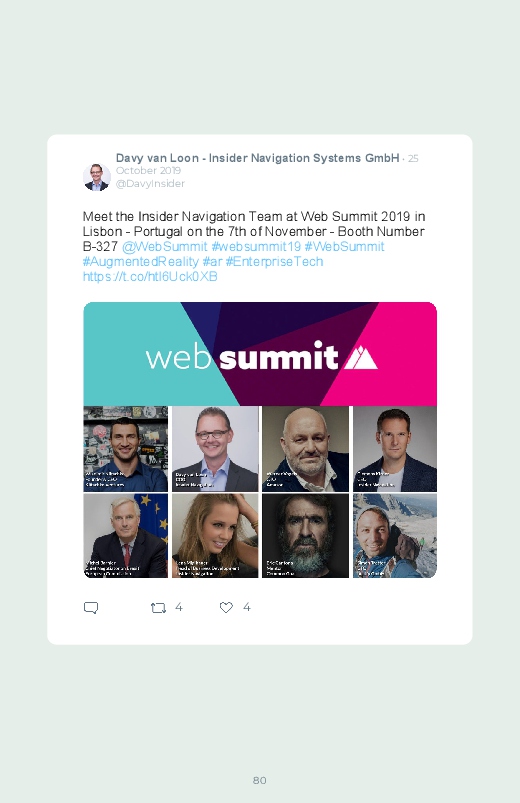Open the t.co shortened URL link
The image size is (520, 803).
[x=150, y=277]
